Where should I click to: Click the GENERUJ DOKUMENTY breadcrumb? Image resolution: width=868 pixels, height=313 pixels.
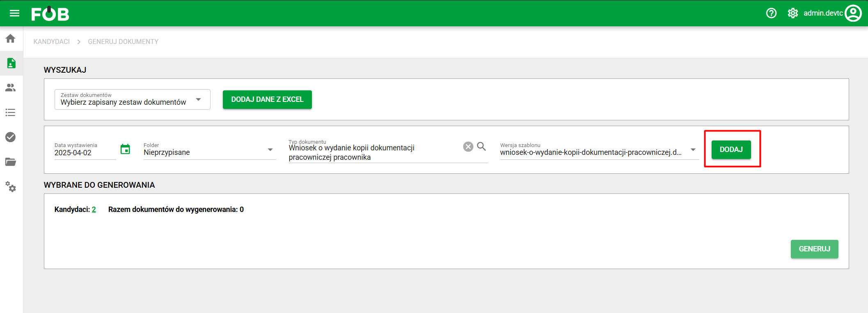coord(123,41)
